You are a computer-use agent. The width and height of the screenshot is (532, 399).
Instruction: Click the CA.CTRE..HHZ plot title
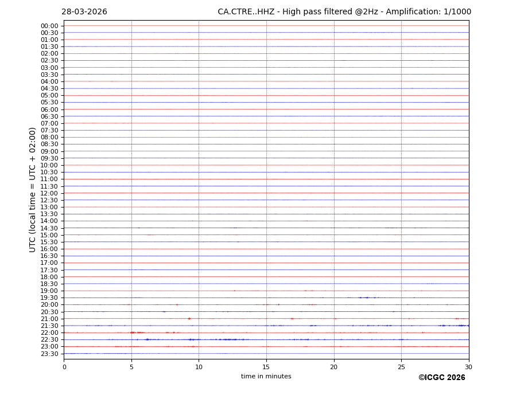coord(344,12)
